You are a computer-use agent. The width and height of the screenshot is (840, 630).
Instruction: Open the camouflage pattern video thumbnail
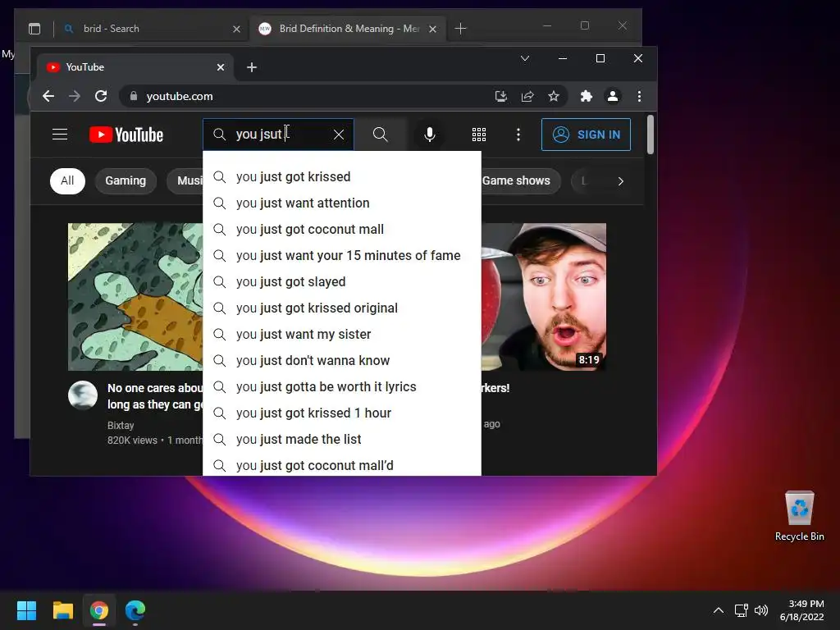135,297
